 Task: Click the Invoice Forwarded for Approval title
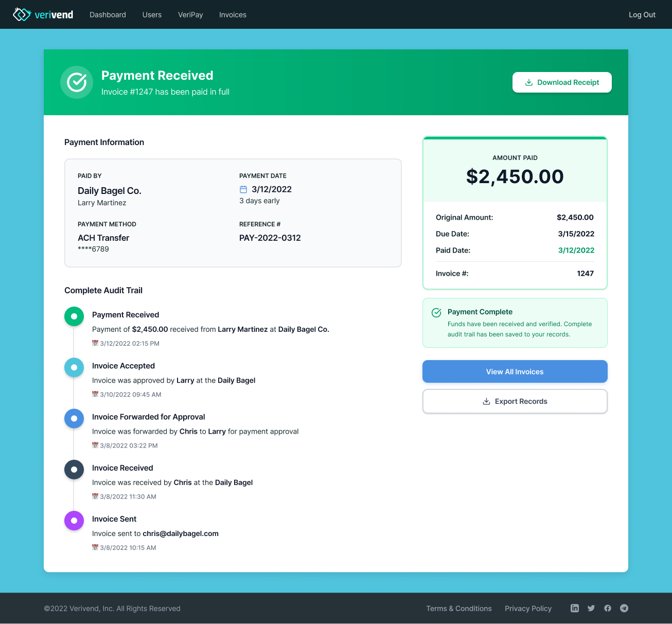(x=149, y=417)
